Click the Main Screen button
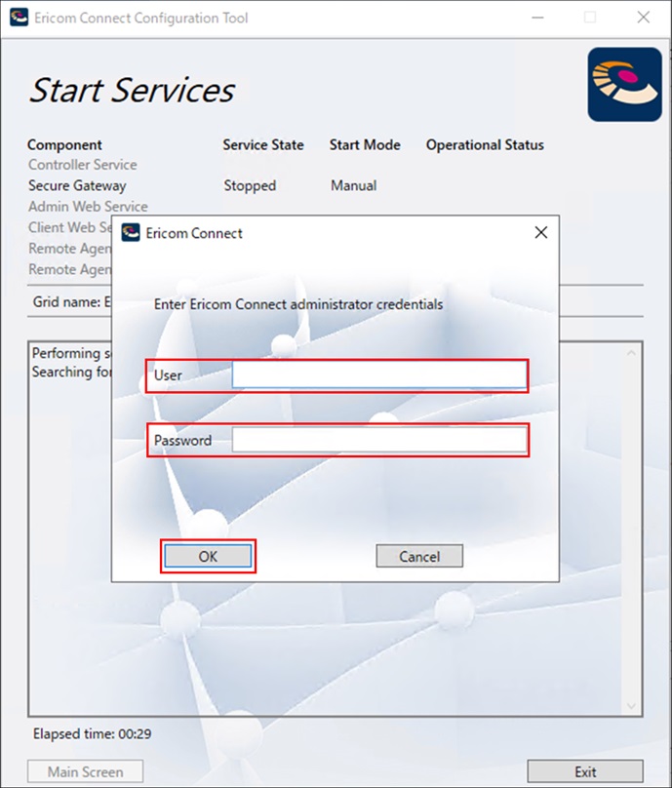The height and width of the screenshot is (788, 672). [86, 771]
